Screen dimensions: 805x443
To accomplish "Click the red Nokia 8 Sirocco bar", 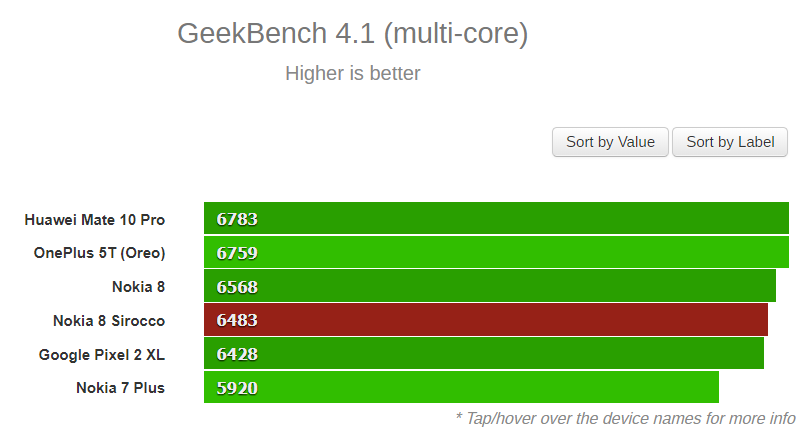I will coord(486,320).
